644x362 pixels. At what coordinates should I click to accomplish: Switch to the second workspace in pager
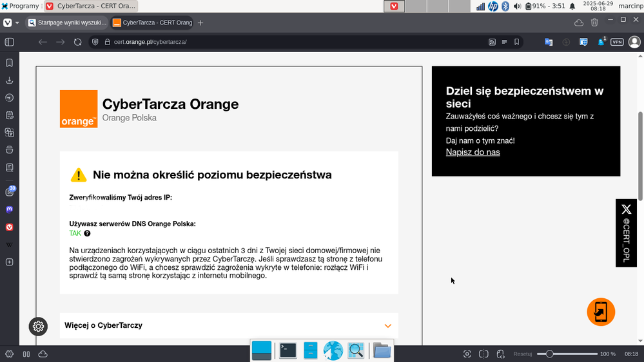(416, 6)
